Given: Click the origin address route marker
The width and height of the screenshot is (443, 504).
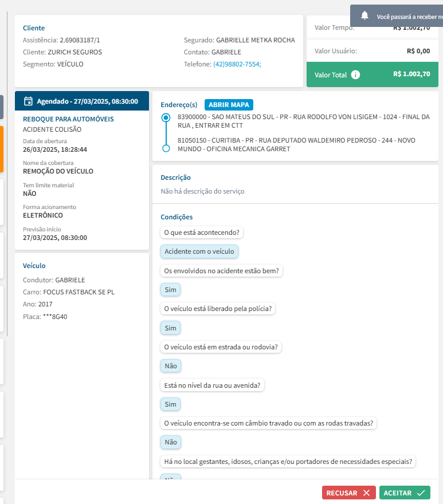Looking at the screenshot, I should pyautogui.click(x=166, y=117).
